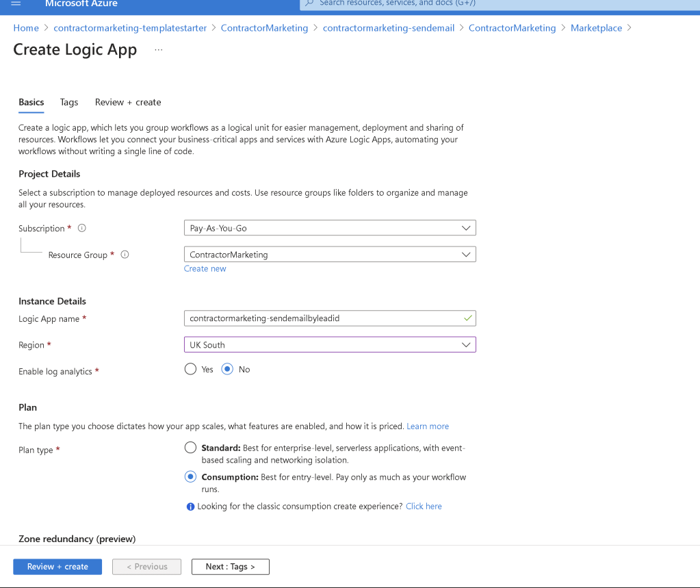700x588 pixels.
Task: Select Yes for Enable log analytics
Action: (x=190, y=369)
